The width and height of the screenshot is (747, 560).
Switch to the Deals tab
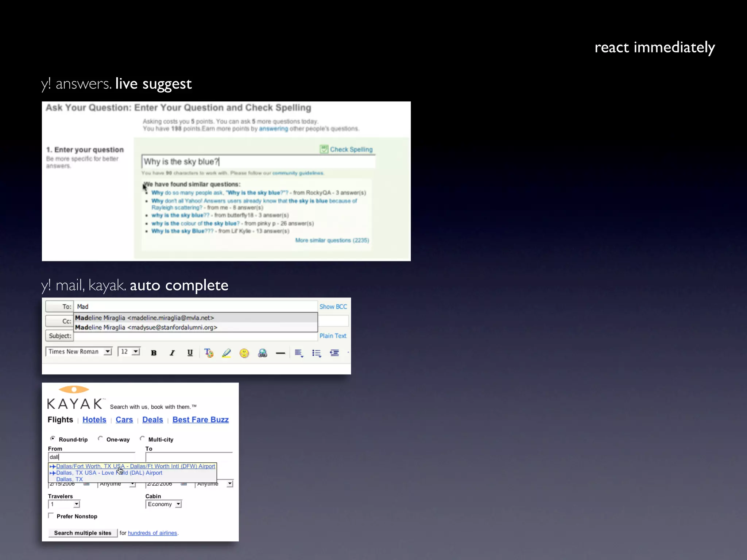(152, 420)
